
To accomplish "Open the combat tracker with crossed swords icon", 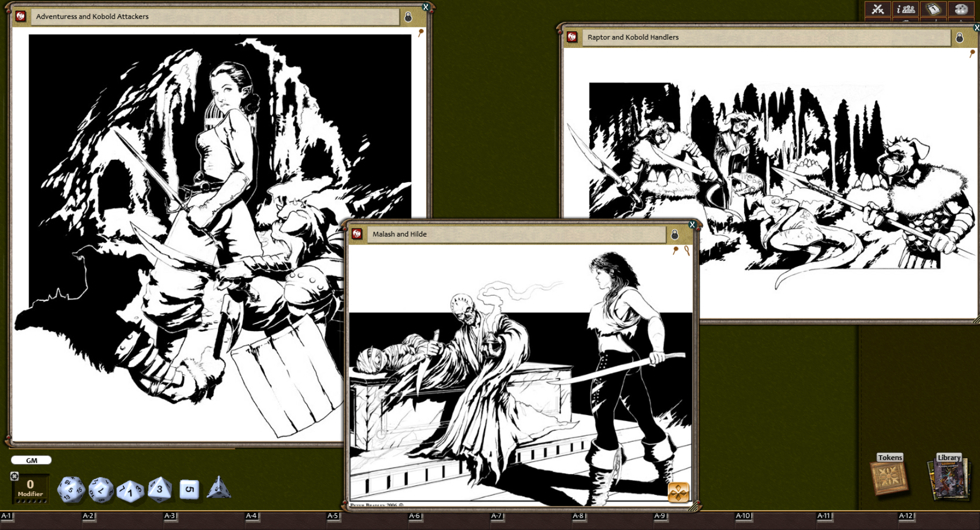I will pyautogui.click(x=877, y=9).
